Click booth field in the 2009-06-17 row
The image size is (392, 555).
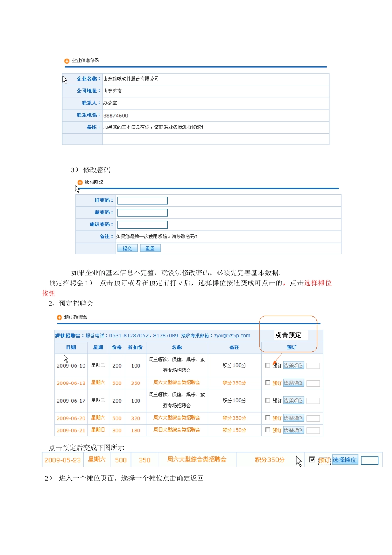click(313, 401)
